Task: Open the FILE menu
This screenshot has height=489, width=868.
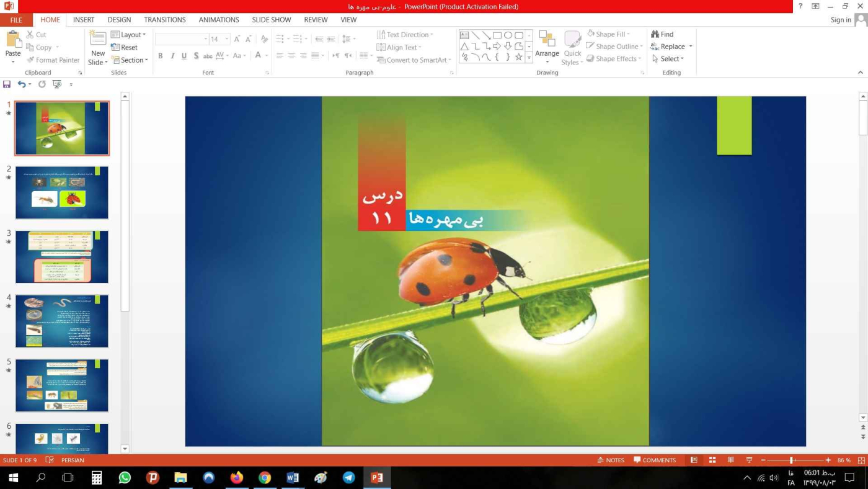Action: [x=16, y=20]
